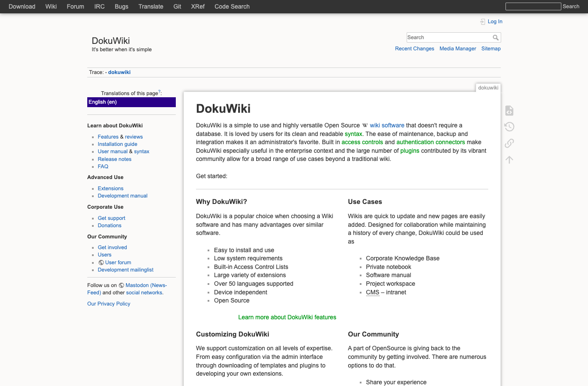Click the globe icon beside Mastodon
This screenshot has height=386, width=588.
click(121, 285)
